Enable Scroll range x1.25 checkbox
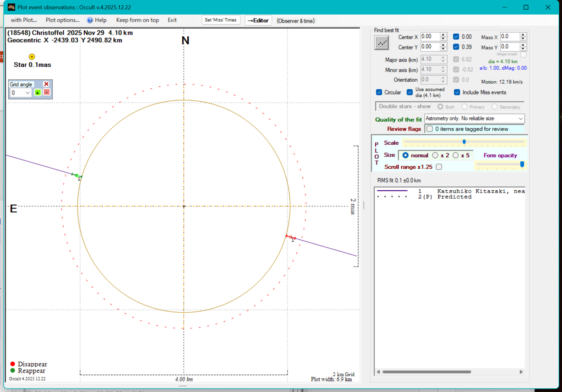 (x=439, y=167)
